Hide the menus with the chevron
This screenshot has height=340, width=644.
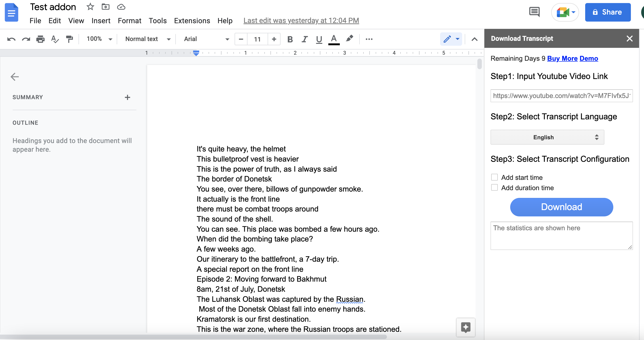pos(474,39)
